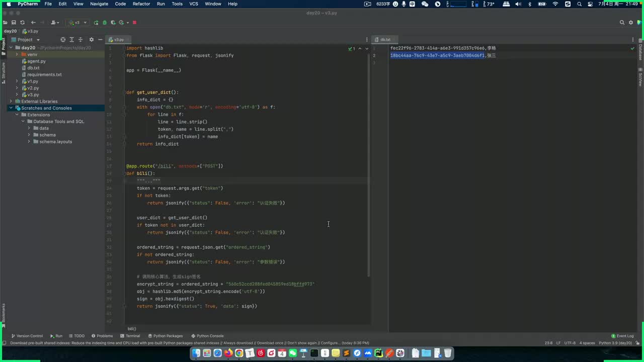644x362 pixels.
Task: Open Spotlight search in macOS menu bar
Action: [579, 4]
